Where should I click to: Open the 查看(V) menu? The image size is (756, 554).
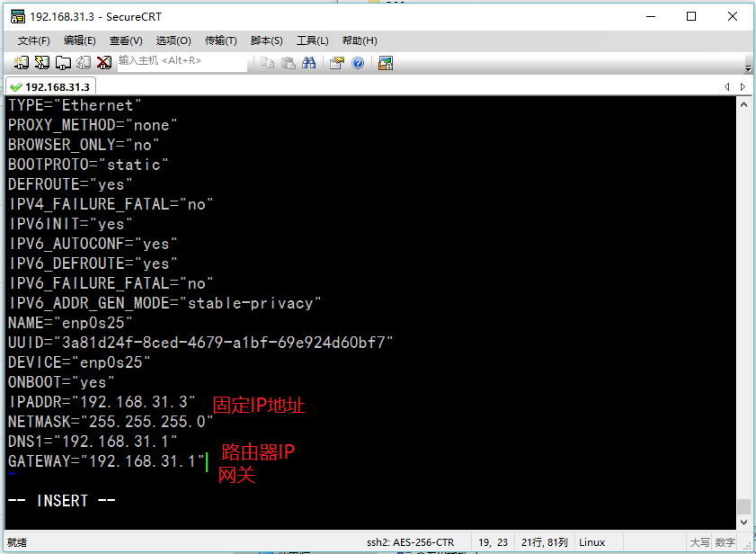pyautogui.click(x=126, y=41)
